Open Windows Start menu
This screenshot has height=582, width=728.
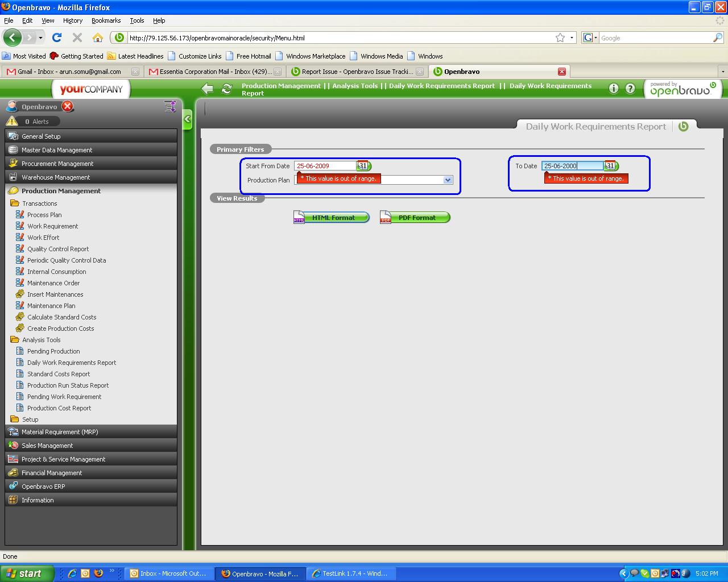[27, 573]
